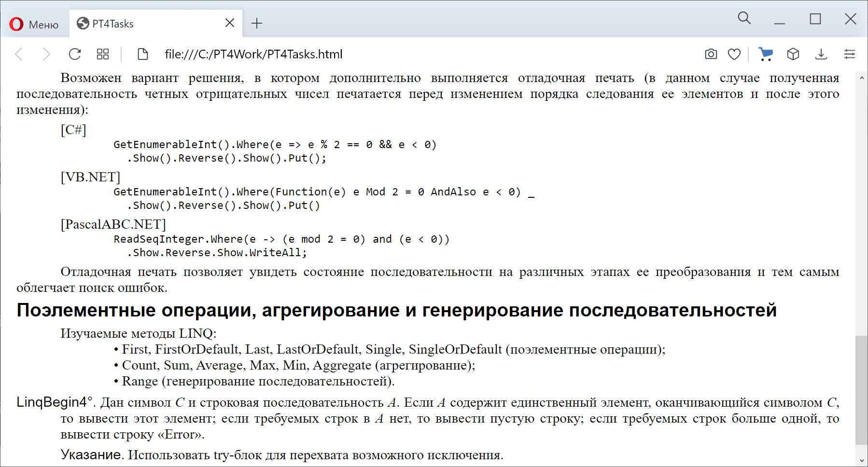
Task: Click the ReadSeqInteger.Where code line
Action: tap(281, 239)
